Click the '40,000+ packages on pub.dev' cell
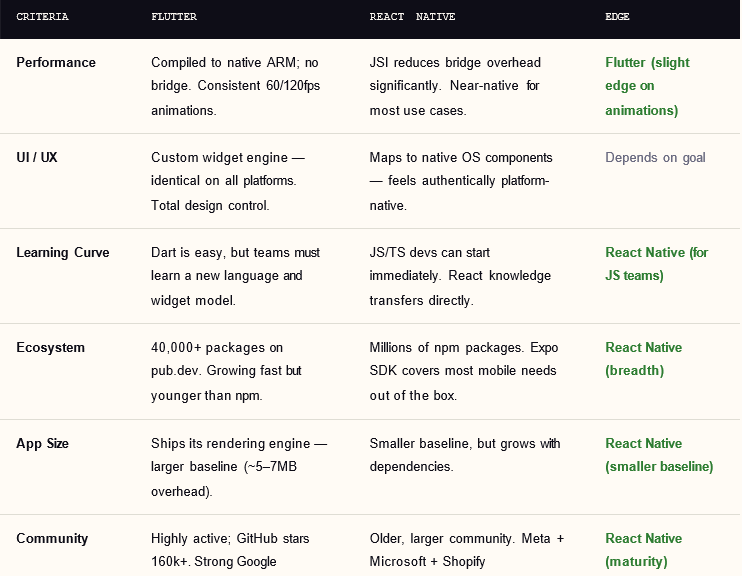 [226, 371]
